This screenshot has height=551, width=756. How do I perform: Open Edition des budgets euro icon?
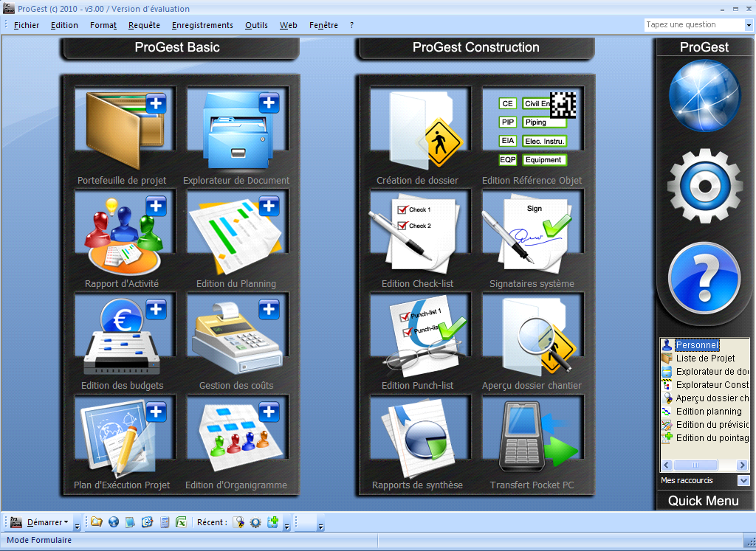pos(126,337)
